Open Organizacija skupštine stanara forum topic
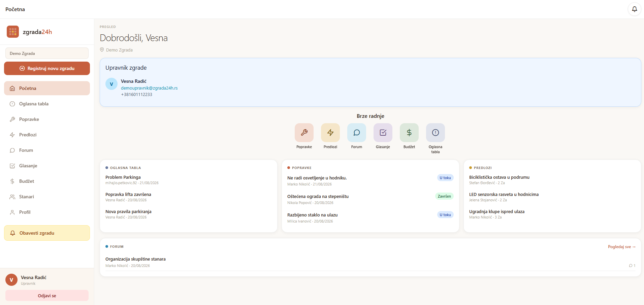The image size is (644, 305). point(135,259)
